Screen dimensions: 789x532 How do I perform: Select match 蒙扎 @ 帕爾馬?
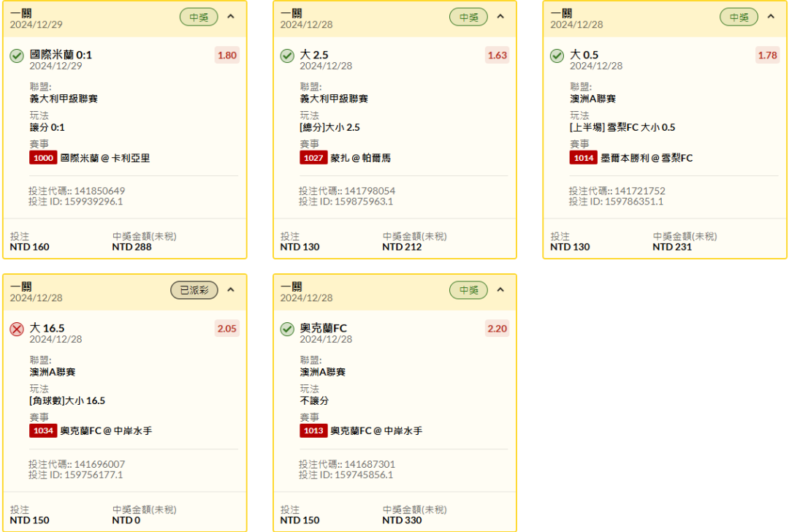click(360, 158)
